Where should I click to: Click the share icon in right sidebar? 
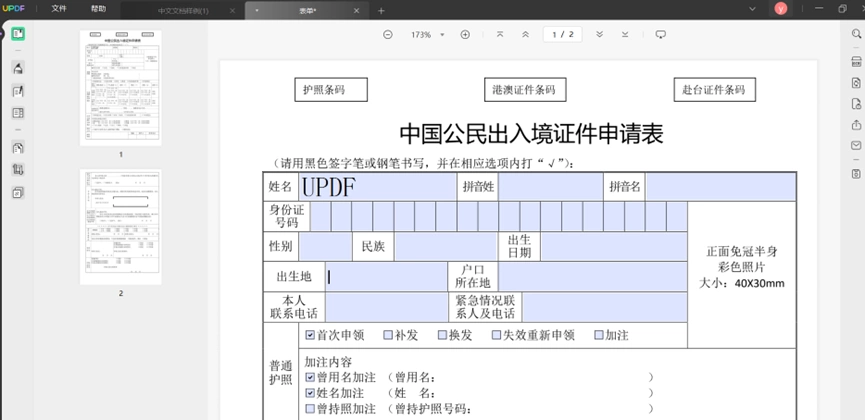[x=856, y=125]
